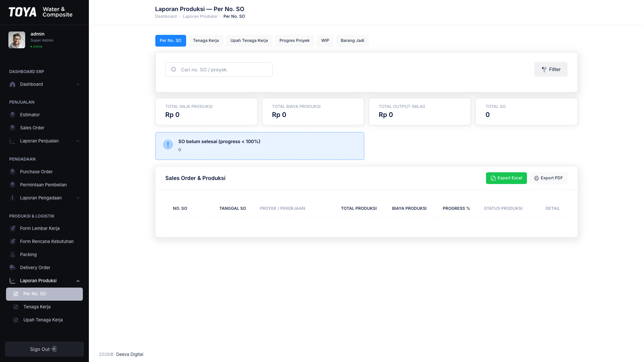
Task: Open the Deeva Digital footer link
Action: [129, 354]
